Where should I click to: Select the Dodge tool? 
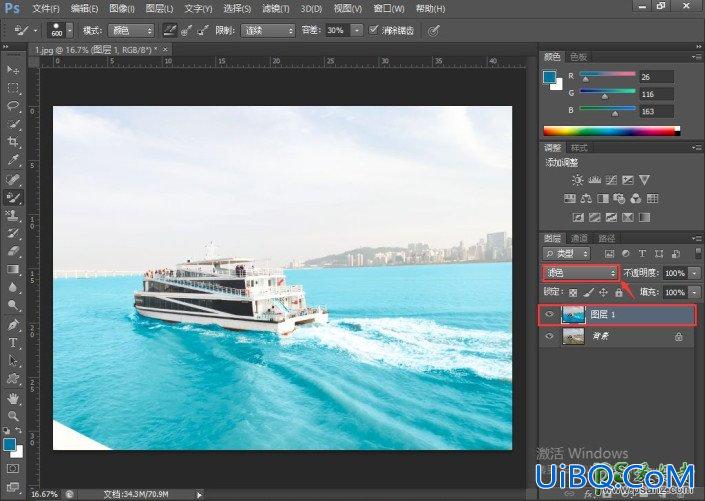tap(13, 305)
